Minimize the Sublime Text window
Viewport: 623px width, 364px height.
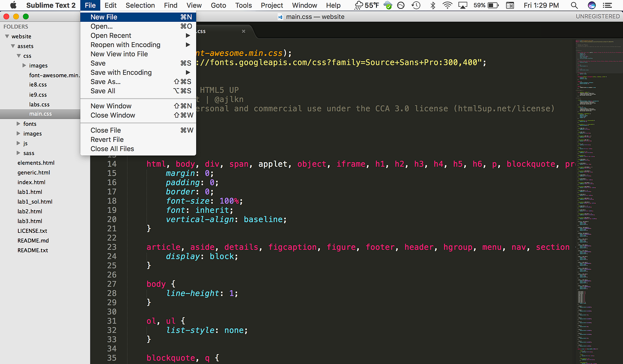pos(16,16)
